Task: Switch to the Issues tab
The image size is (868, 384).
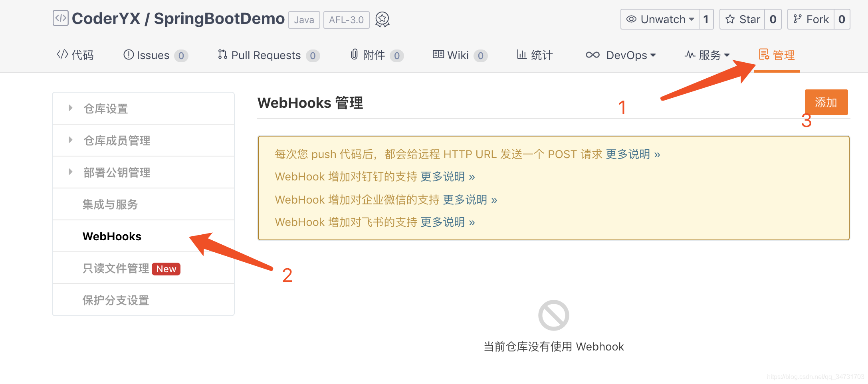Action: (156, 55)
